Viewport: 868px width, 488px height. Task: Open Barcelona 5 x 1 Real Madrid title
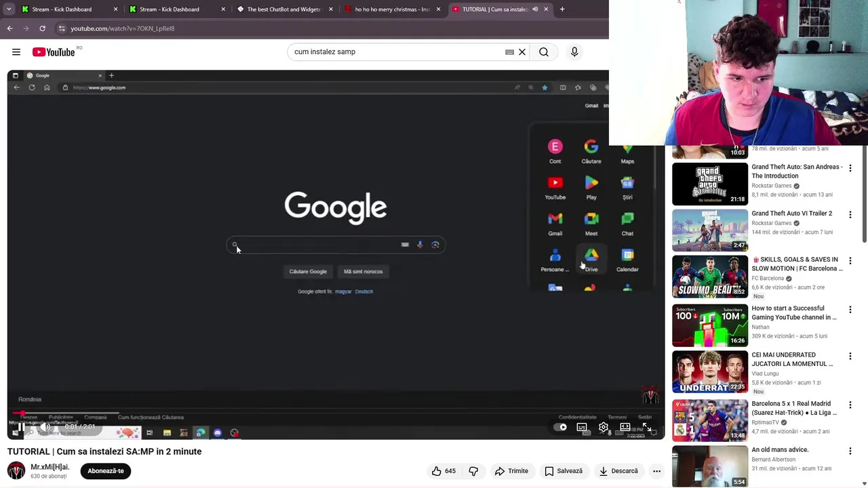tap(794, 408)
